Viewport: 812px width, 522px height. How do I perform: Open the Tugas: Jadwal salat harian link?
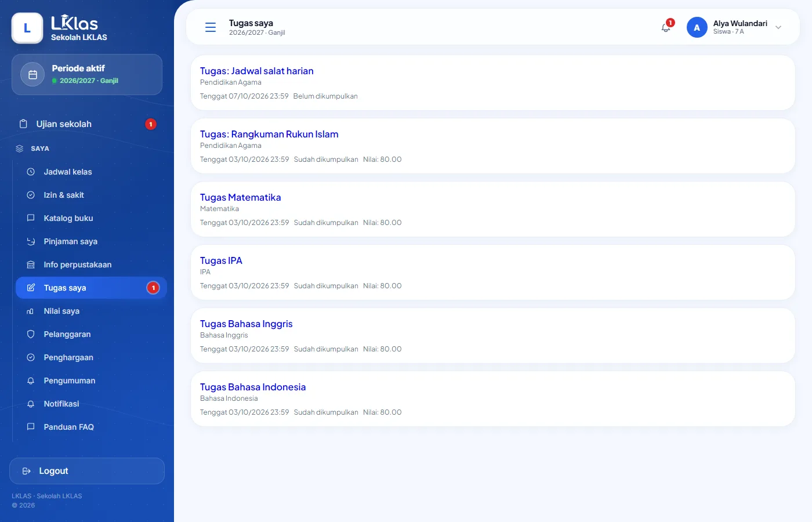pos(257,71)
